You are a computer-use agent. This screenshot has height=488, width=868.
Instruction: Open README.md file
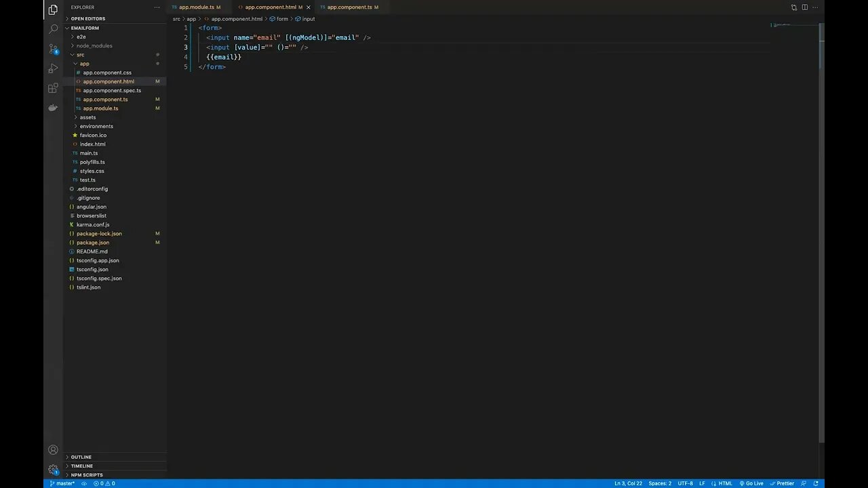click(115, 251)
